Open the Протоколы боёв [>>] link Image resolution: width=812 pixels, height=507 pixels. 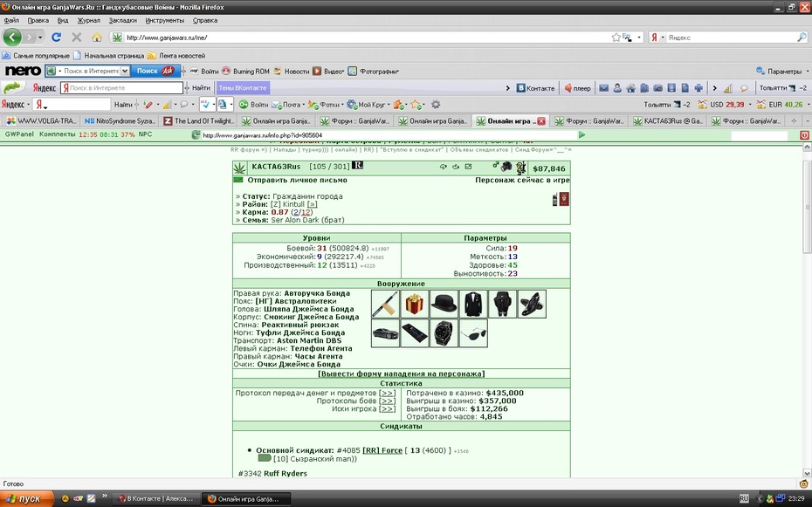coord(387,401)
